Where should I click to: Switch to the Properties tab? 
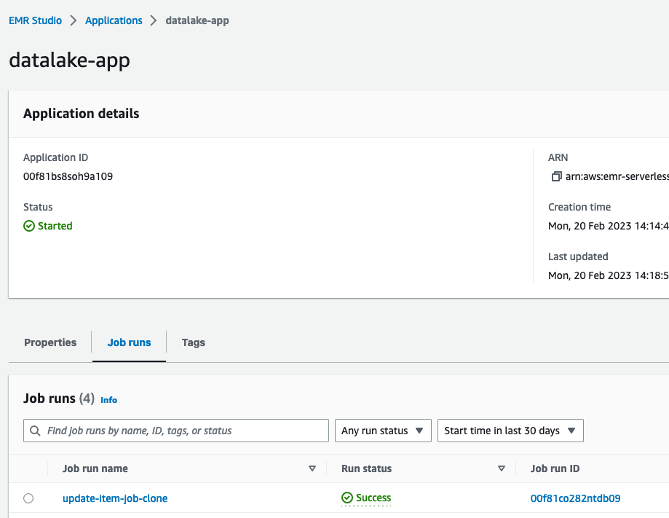coord(50,342)
